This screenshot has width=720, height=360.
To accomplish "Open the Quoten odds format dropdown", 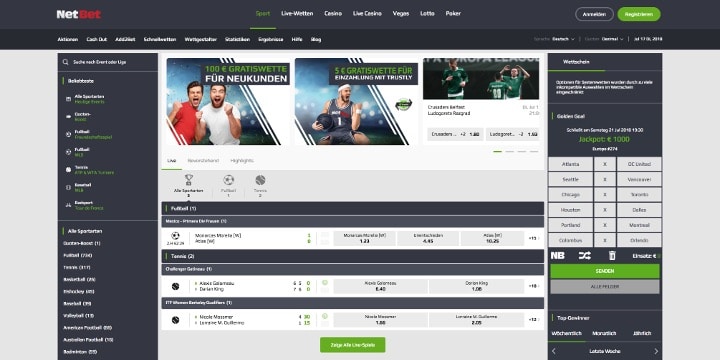I will click(x=613, y=39).
